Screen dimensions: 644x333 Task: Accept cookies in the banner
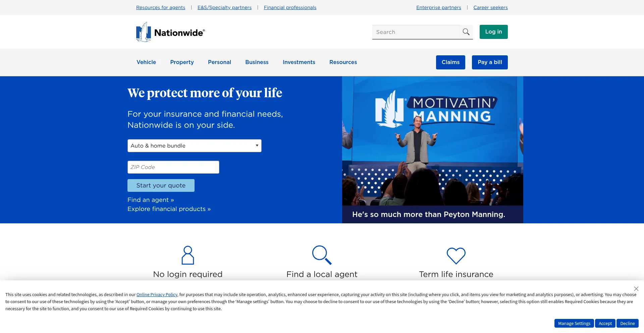[605, 323]
